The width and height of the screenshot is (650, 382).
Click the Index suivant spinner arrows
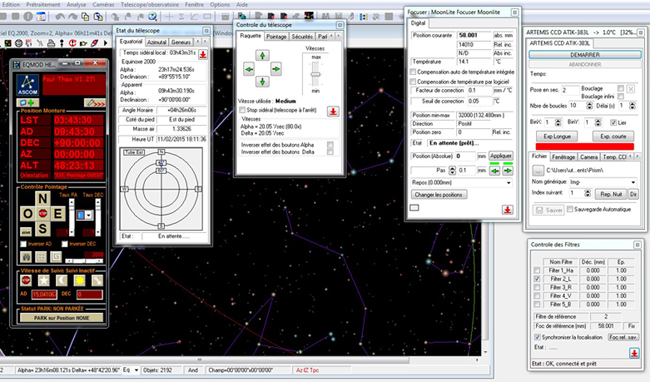tap(587, 193)
